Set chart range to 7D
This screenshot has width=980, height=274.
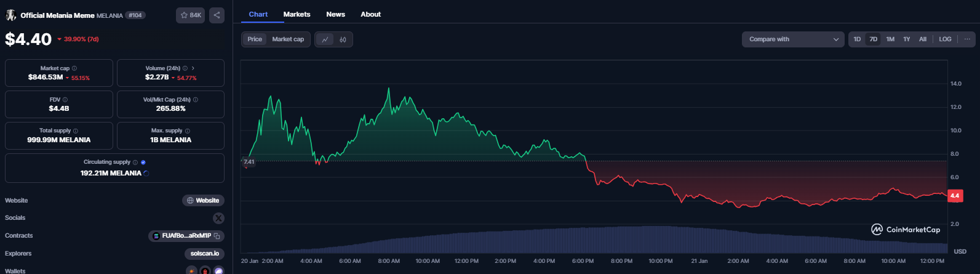coord(873,39)
